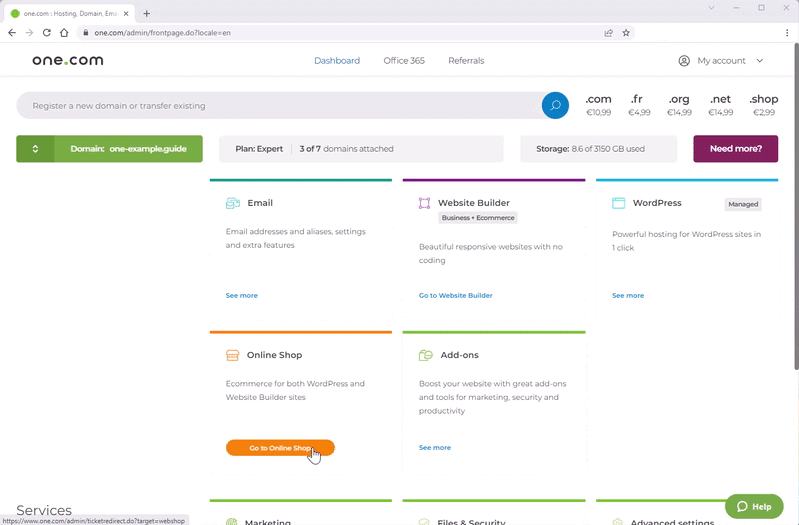This screenshot has width=799, height=525.
Task: Open the Help chat button
Action: tap(754, 506)
